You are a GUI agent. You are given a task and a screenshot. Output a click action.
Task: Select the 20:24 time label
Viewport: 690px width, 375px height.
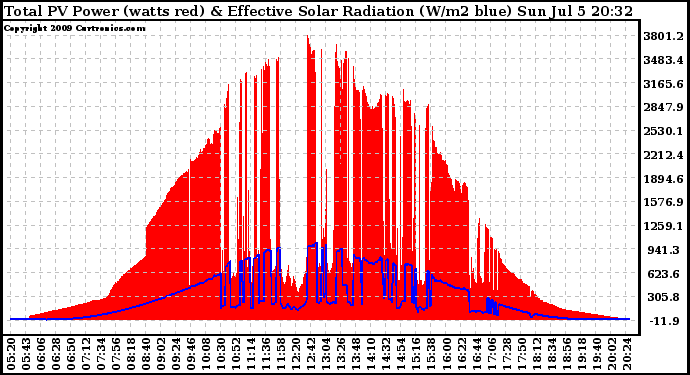point(626,354)
